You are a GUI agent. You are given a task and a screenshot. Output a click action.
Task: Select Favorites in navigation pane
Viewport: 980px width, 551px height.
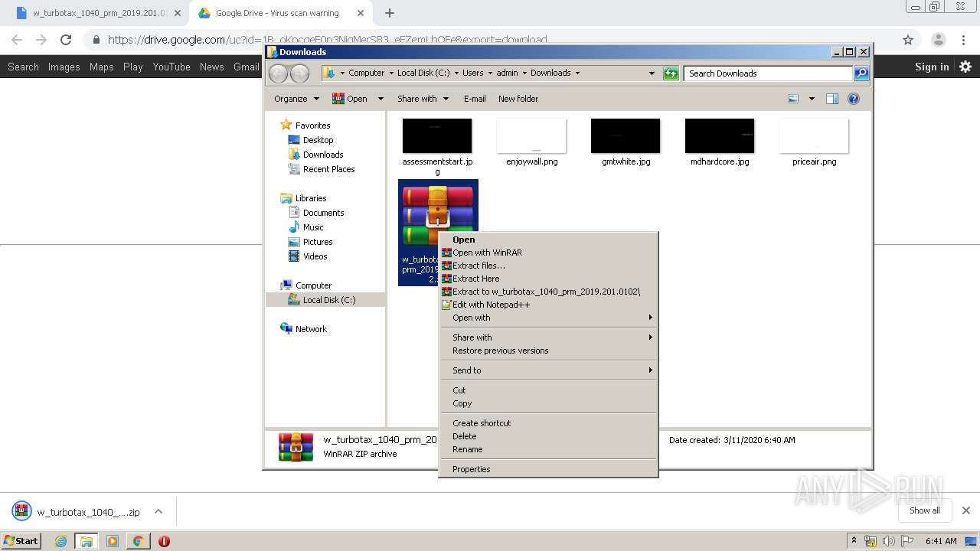point(305,126)
